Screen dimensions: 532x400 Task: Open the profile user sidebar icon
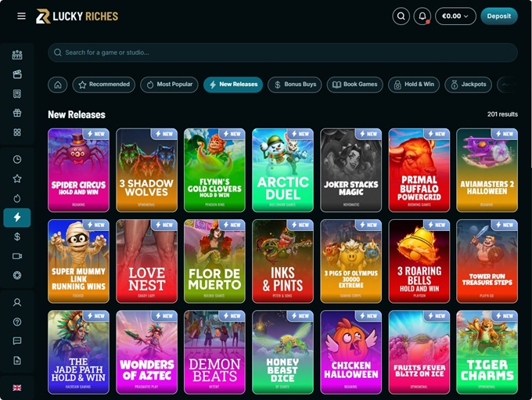point(17,303)
